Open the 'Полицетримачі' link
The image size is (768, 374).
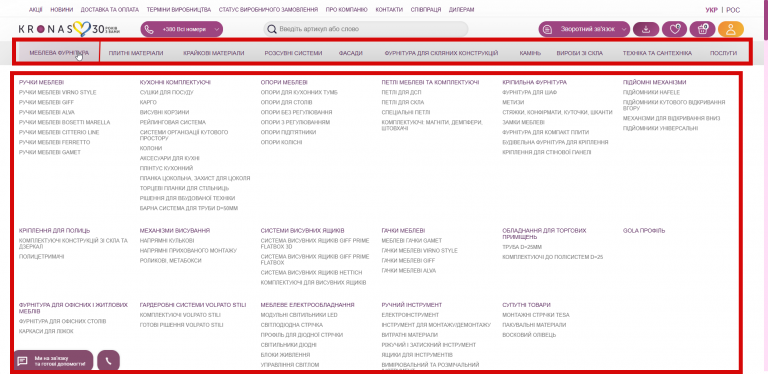point(41,257)
